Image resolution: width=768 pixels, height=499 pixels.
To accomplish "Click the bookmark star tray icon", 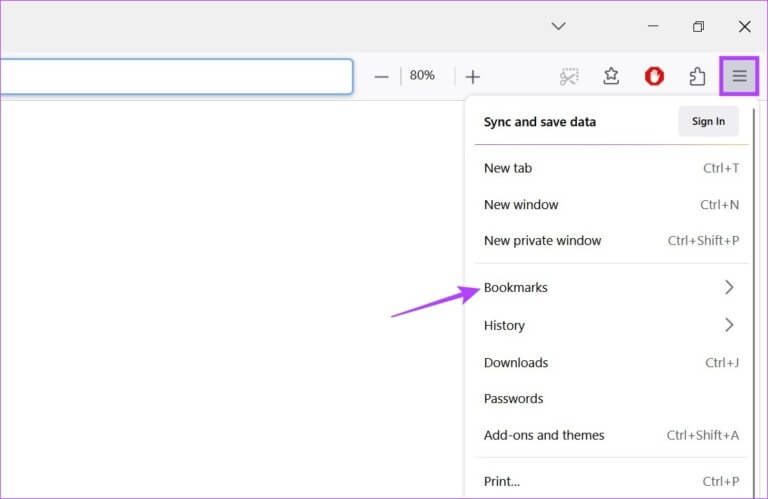I will 611,76.
